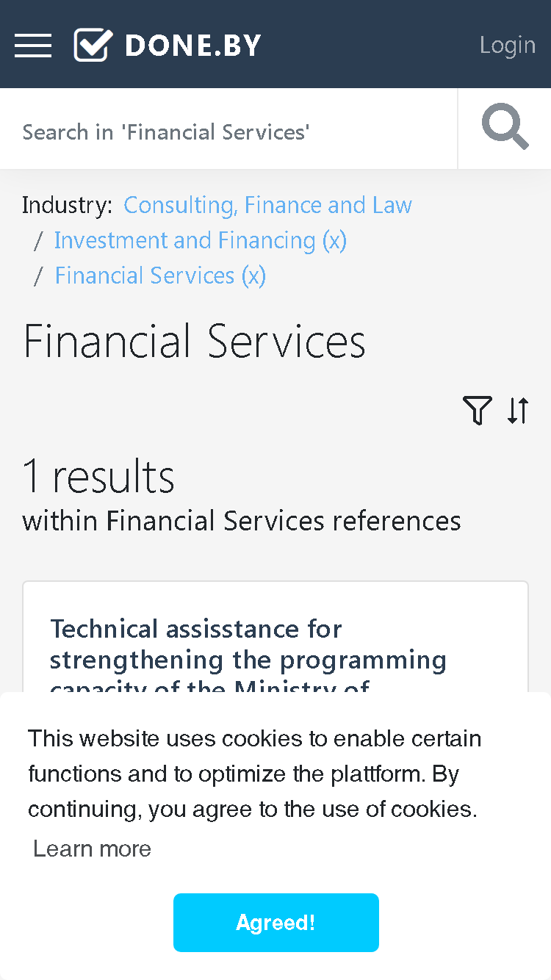551x980 pixels.
Task: Click the within Financial Services references subtitle
Action: coord(242,521)
